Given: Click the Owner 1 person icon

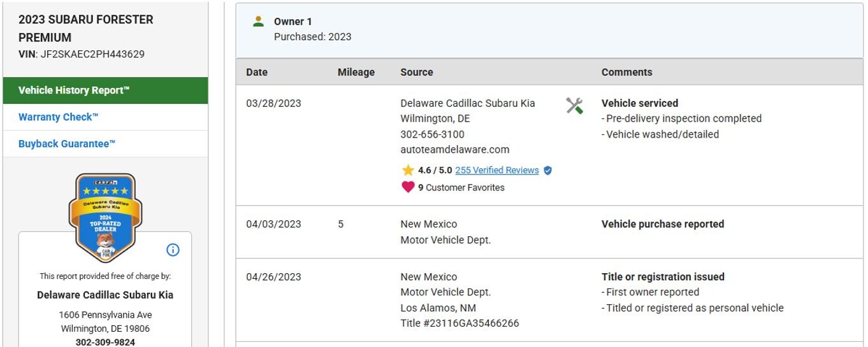Looking at the screenshot, I should [x=258, y=22].
